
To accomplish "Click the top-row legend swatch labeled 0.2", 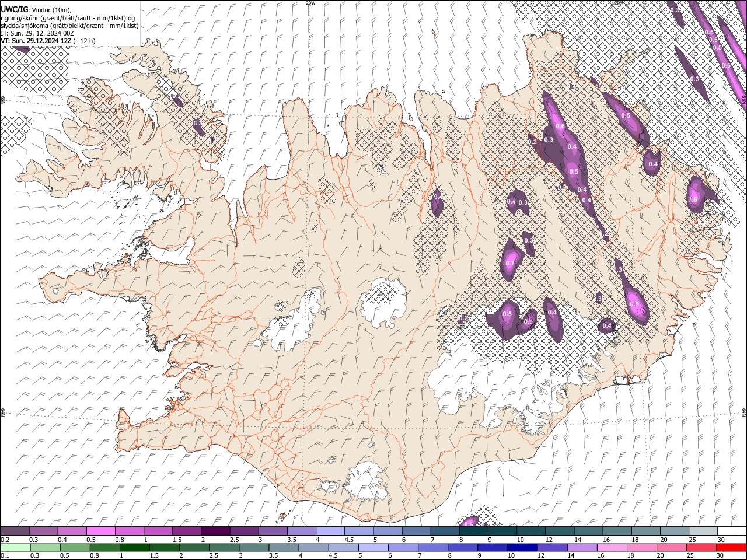I will coord(15,531).
